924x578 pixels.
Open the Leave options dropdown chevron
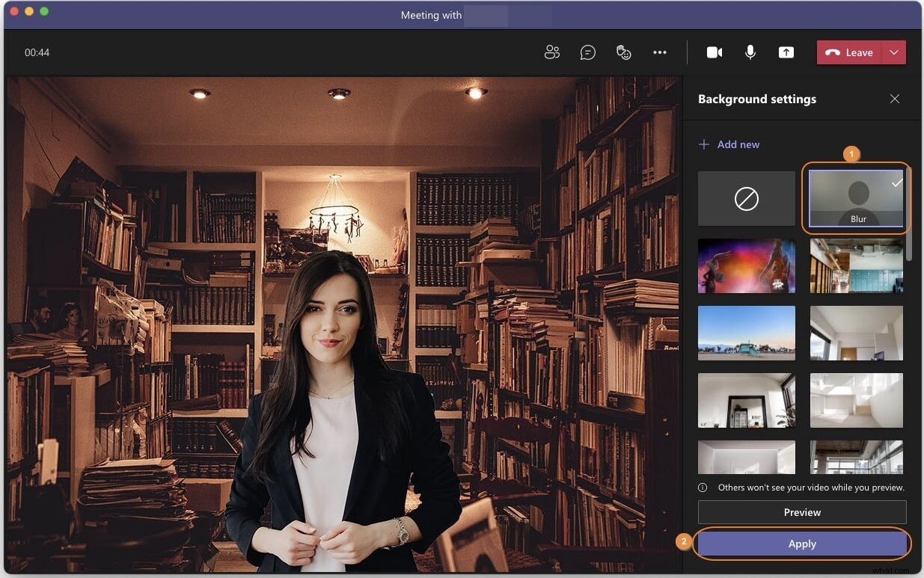coord(894,52)
